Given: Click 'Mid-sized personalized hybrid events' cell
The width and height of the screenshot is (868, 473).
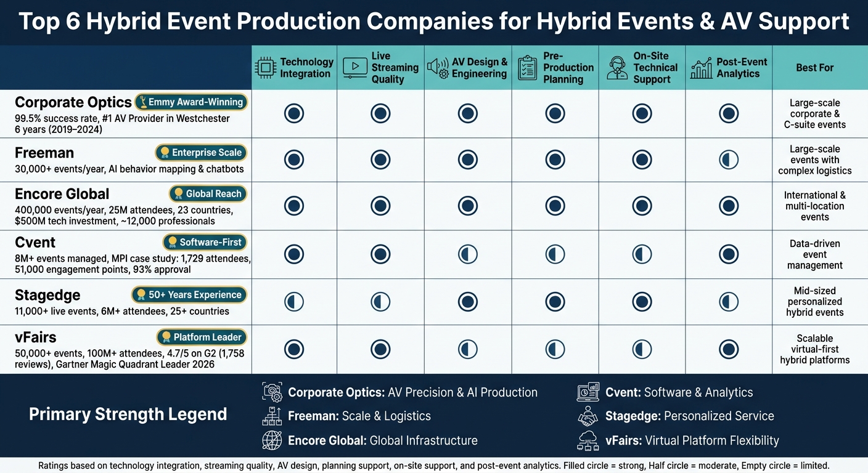Looking at the screenshot, I should point(814,302).
